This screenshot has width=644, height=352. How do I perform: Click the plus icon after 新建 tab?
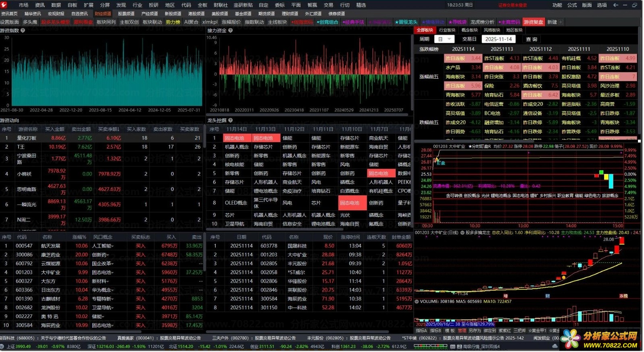click(561, 22)
